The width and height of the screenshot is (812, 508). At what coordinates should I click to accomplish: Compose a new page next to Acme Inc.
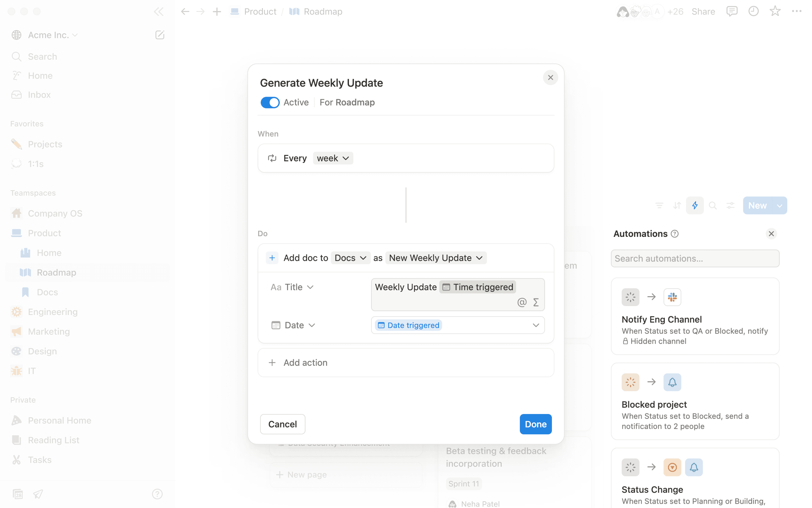coord(160,35)
